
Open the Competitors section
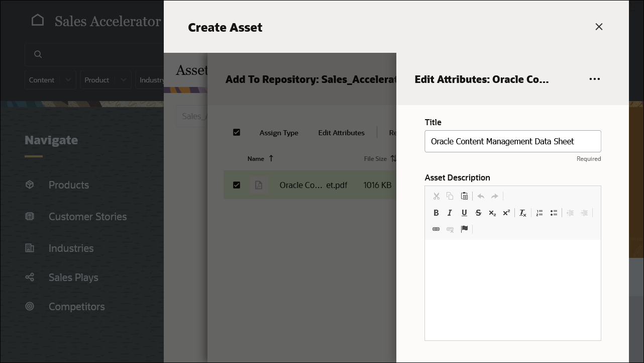click(76, 306)
